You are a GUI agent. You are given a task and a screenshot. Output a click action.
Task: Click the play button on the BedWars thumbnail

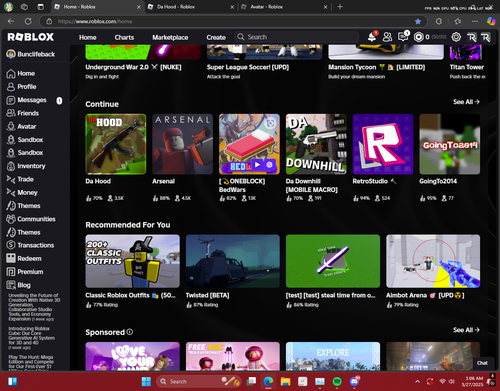pyautogui.click(x=257, y=164)
